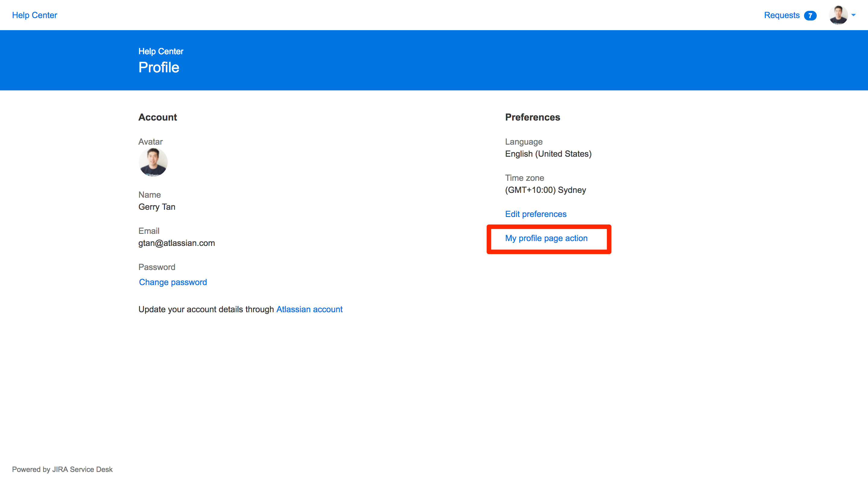Click the requests count badge showing 7
The width and height of the screenshot is (868, 484).
pyautogui.click(x=810, y=15)
